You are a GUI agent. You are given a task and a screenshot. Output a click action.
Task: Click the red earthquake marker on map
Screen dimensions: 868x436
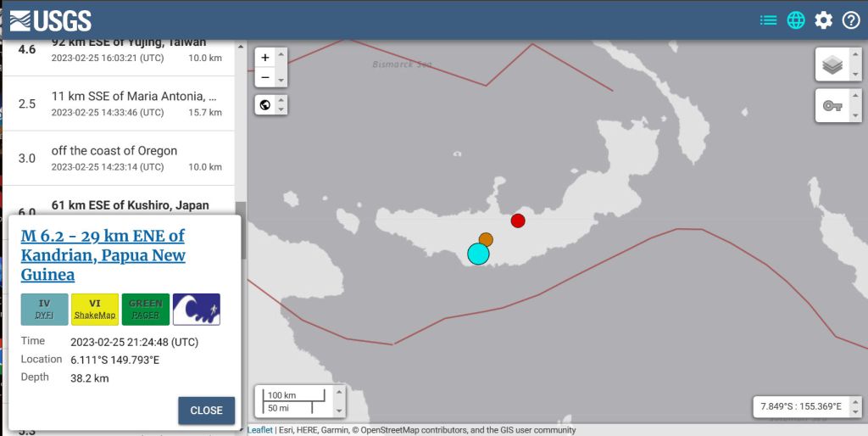click(518, 221)
